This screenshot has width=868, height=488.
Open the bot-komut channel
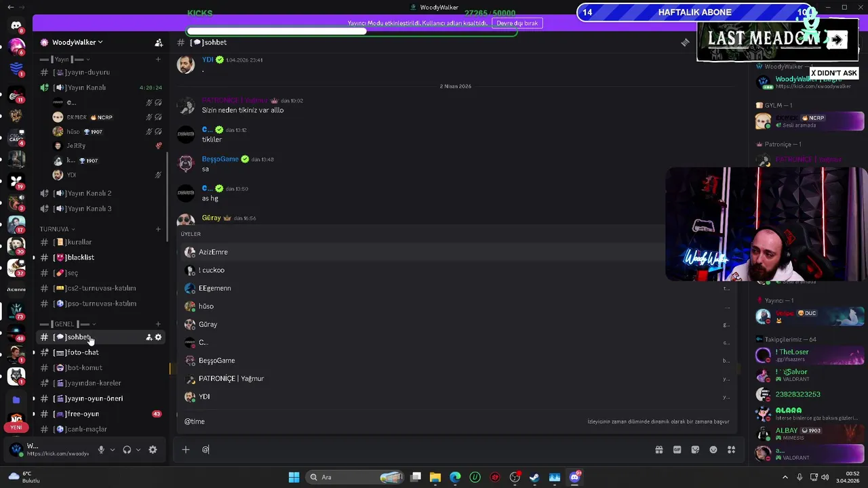coord(100,367)
